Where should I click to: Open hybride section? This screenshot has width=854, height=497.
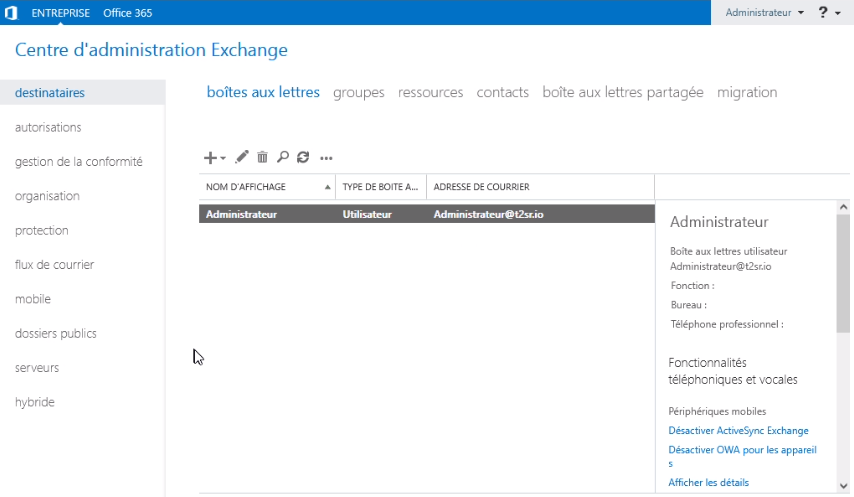(x=34, y=402)
